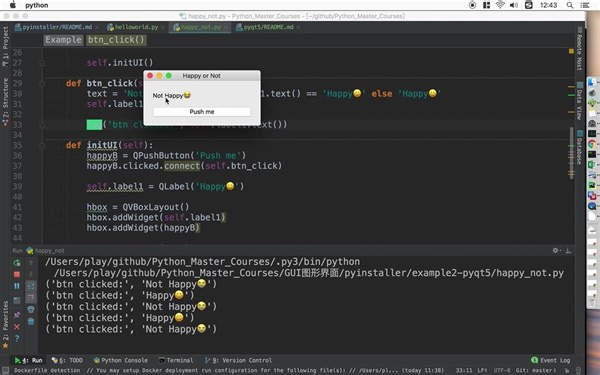
Task: Close the pyqt5/README.md tab
Action: coord(298,28)
